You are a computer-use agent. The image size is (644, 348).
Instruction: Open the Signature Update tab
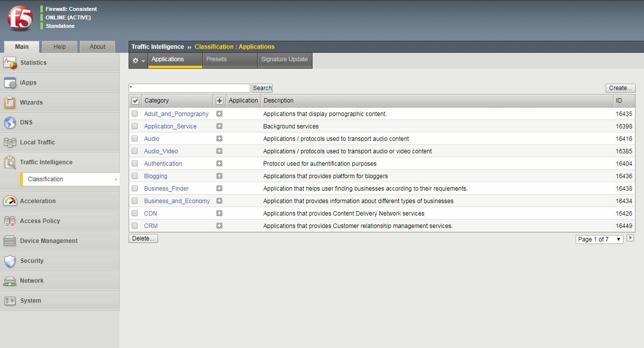pos(285,60)
